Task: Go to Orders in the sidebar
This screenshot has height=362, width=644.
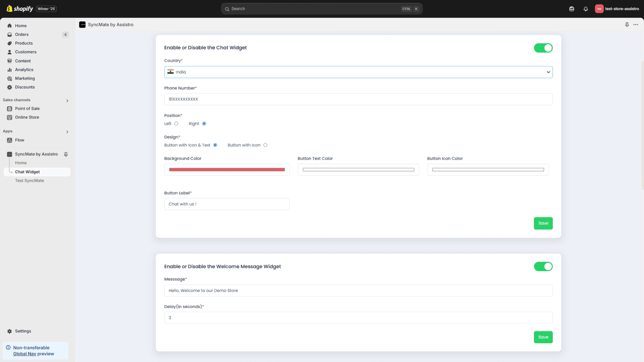Action: 22,35
